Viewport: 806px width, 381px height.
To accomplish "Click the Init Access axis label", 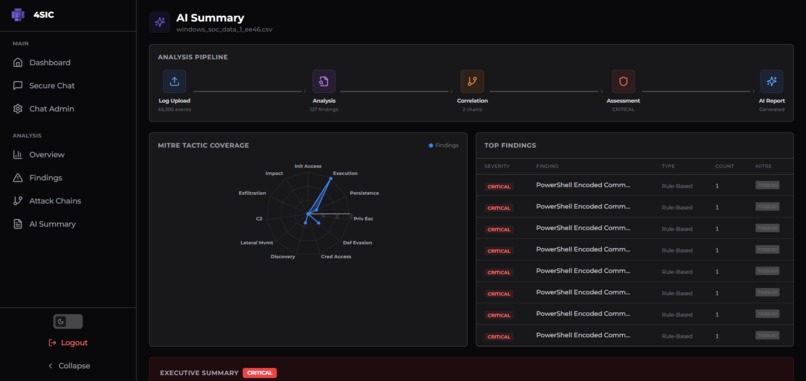I will (x=308, y=167).
